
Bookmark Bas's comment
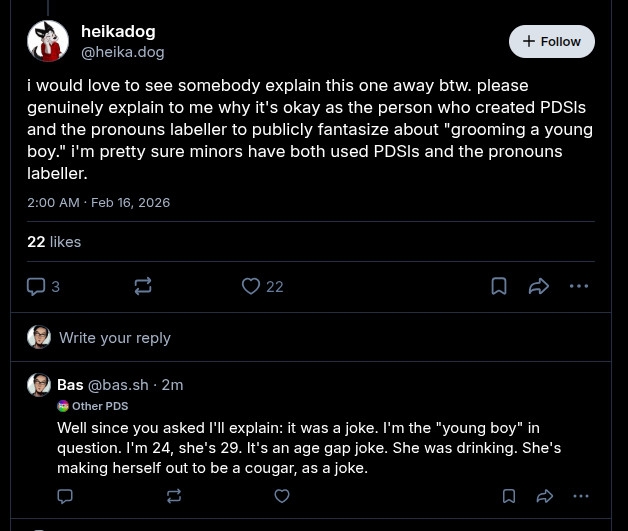509,496
